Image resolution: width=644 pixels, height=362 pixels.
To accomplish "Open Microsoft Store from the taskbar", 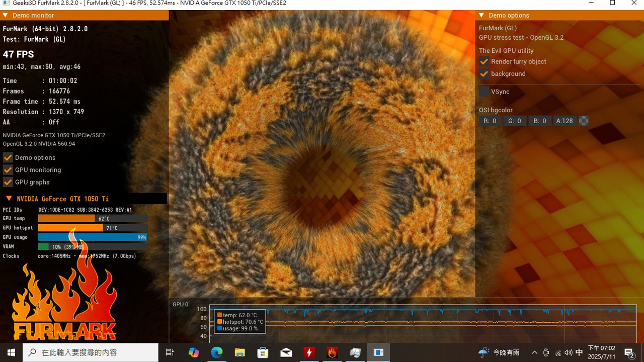I will tap(263, 352).
